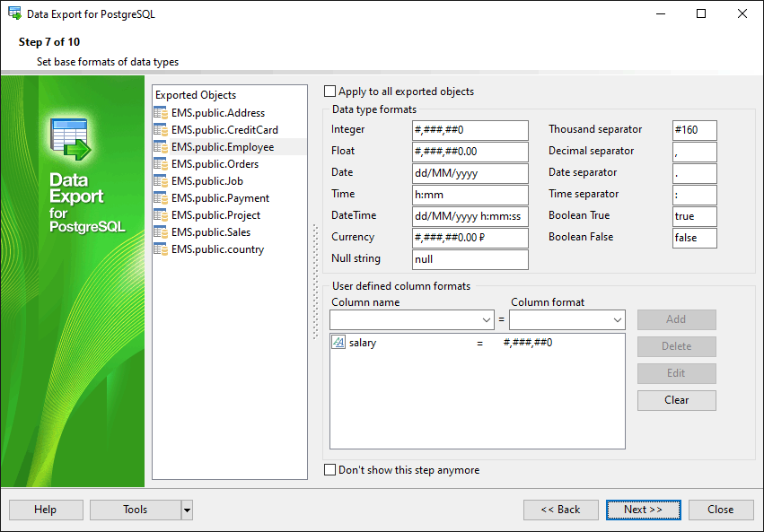764x532 pixels.
Task: Click the Date format input field
Action: click(470, 173)
